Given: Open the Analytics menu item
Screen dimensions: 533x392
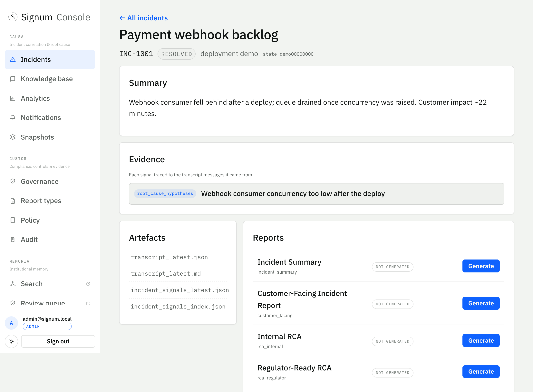Looking at the screenshot, I should (50, 98).
